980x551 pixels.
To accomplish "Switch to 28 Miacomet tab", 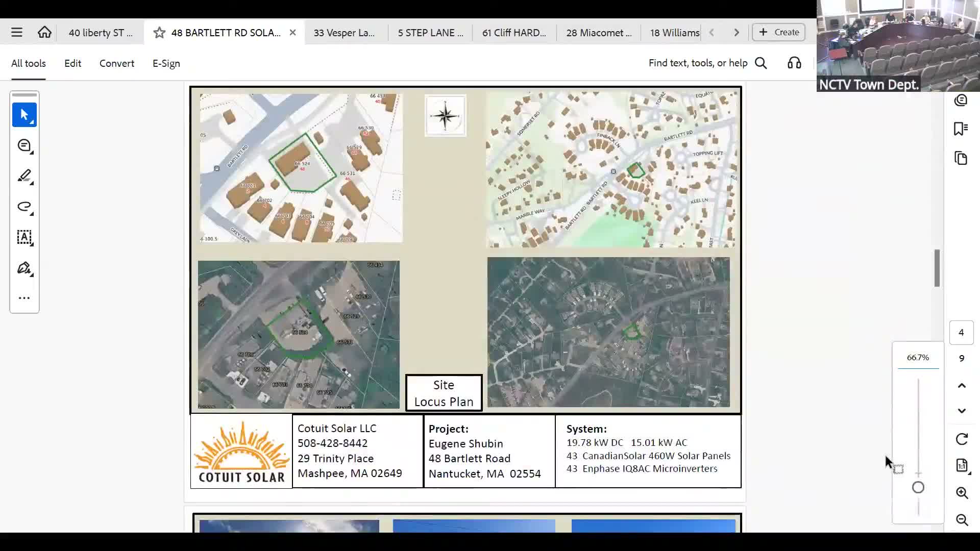I will tap(599, 33).
